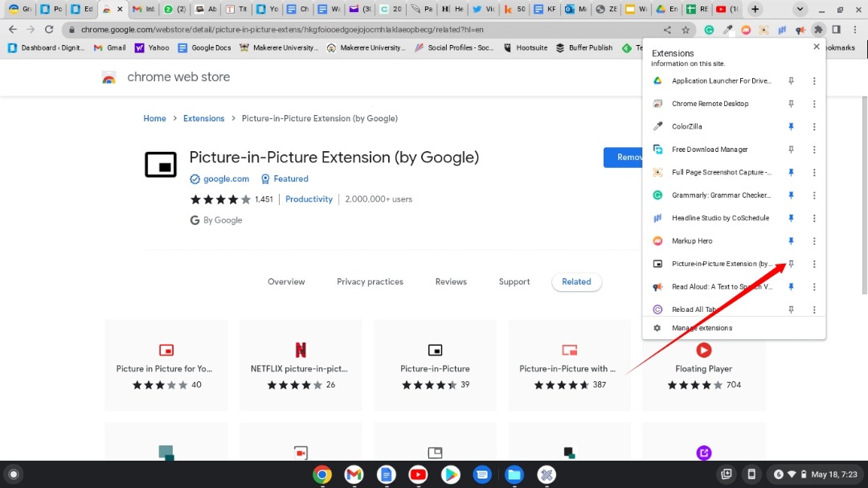Image resolution: width=868 pixels, height=488 pixels.
Task: Unpin Headline Studio by CoSchedule
Action: coord(791,218)
